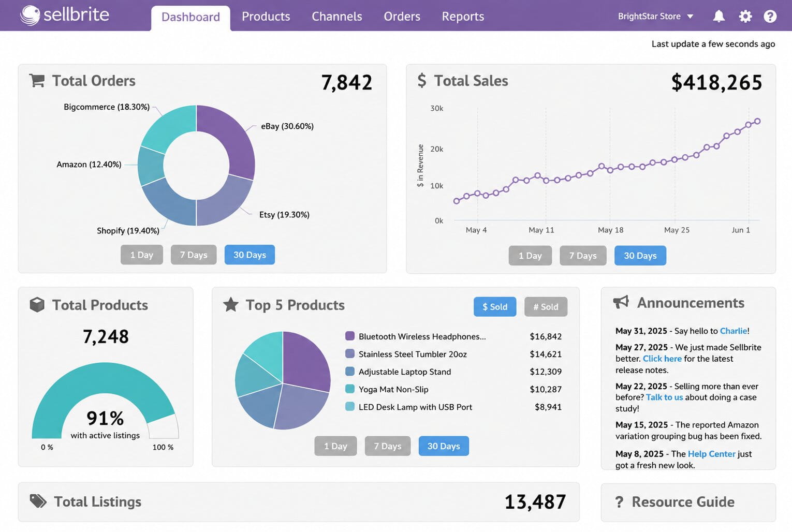Click the Last update timestamp text

(x=713, y=44)
